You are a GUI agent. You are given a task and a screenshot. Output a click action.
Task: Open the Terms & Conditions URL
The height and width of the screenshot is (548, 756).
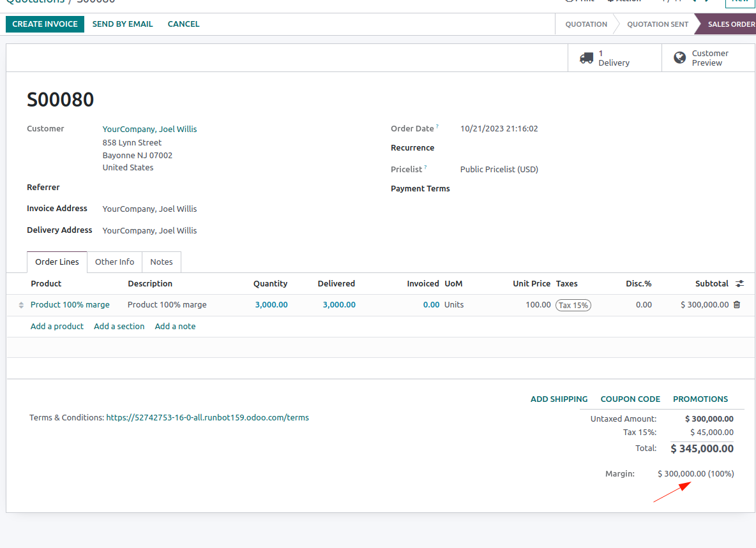208,417
